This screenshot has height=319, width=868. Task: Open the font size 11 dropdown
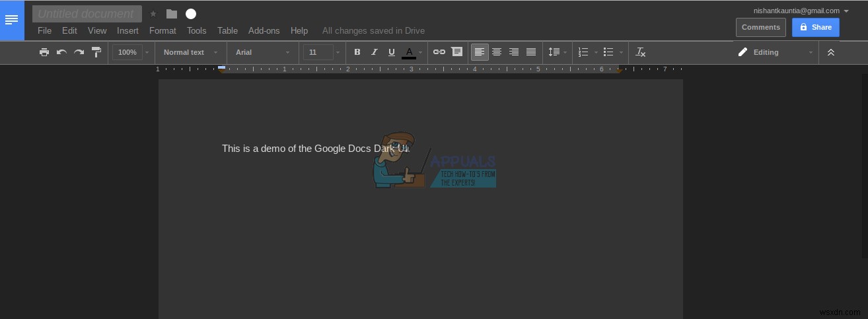322,52
